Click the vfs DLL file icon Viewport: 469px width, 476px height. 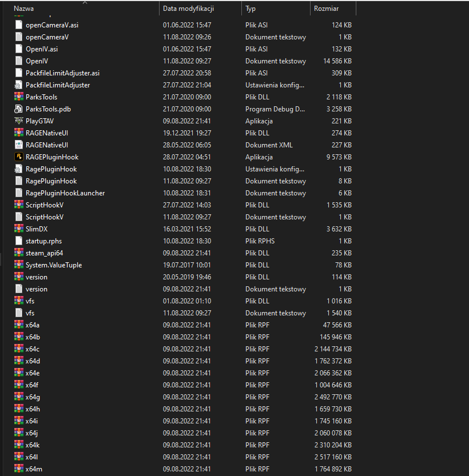tap(19, 301)
